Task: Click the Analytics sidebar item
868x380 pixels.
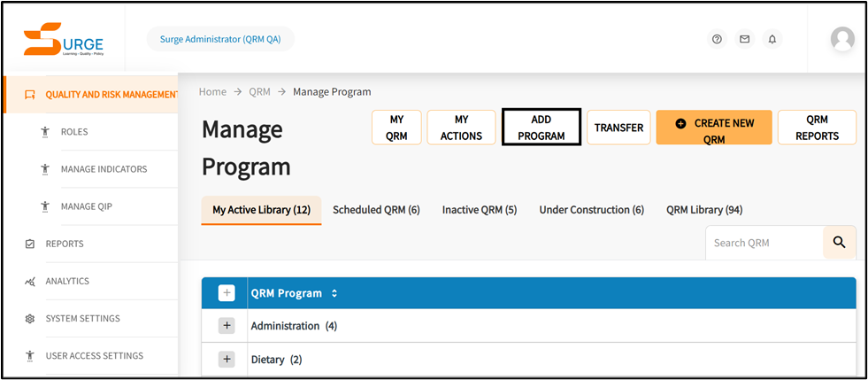Action: (x=67, y=281)
